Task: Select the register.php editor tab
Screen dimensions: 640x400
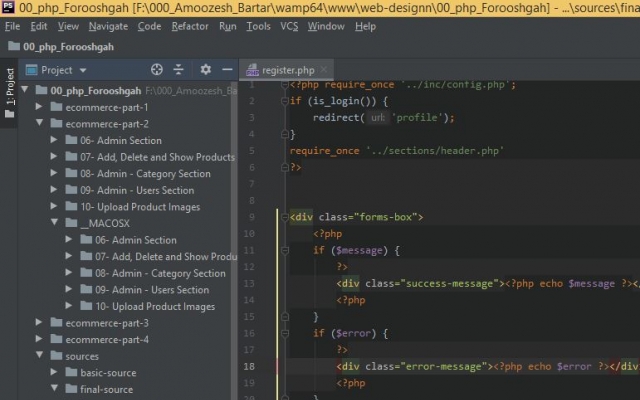Action: (288, 70)
